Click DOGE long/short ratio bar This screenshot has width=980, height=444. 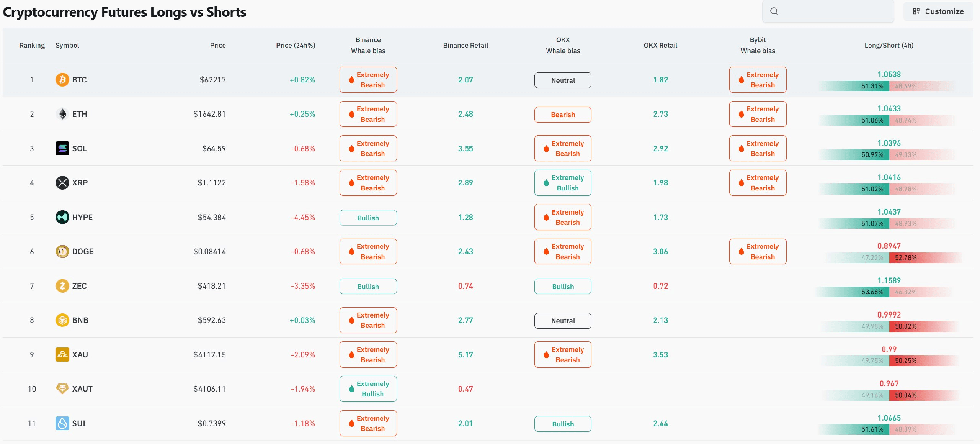point(889,258)
